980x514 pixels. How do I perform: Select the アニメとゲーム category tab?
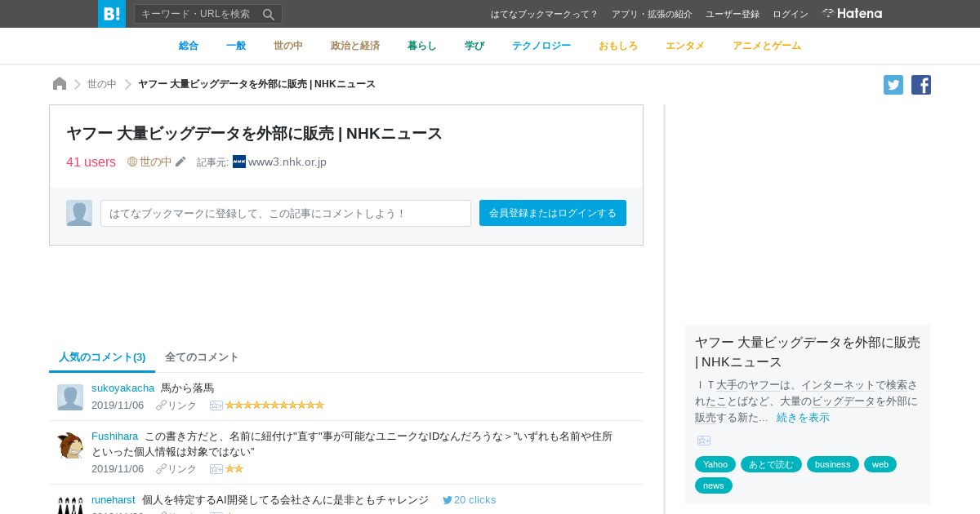point(767,46)
